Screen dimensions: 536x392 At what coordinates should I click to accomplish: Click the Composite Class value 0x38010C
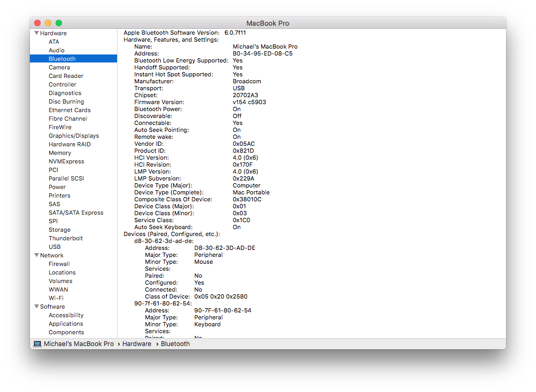[x=247, y=199]
